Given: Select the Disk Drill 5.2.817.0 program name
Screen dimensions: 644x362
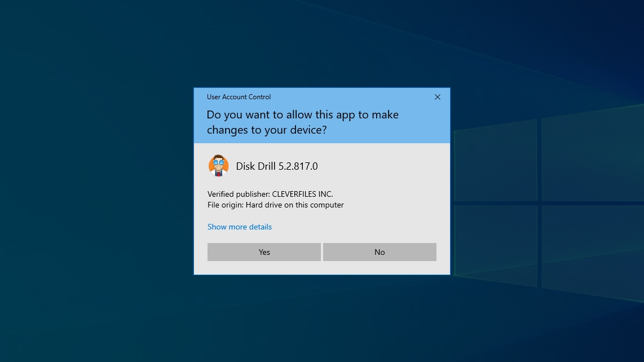Looking at the screenshot, I should pos(277,166).
